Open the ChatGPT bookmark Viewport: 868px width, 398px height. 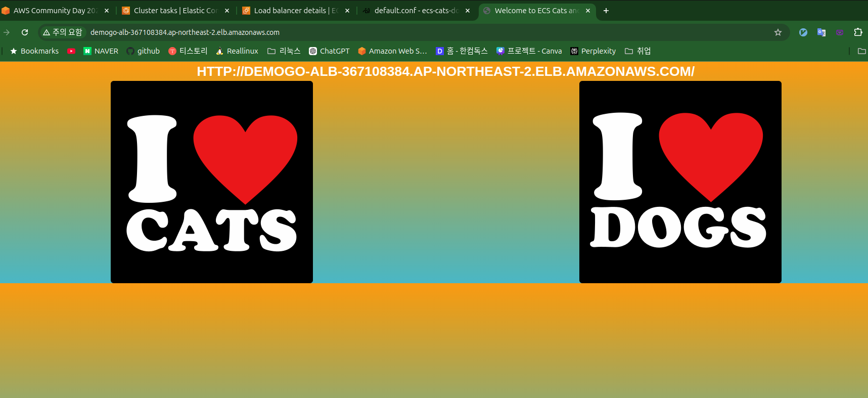[329, 51]
